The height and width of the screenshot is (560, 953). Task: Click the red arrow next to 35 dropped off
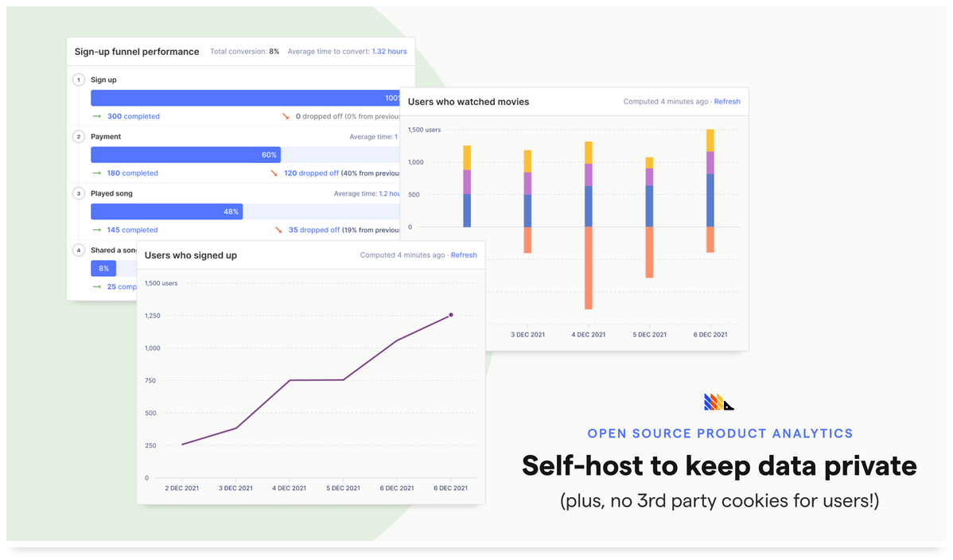point(278,229)
